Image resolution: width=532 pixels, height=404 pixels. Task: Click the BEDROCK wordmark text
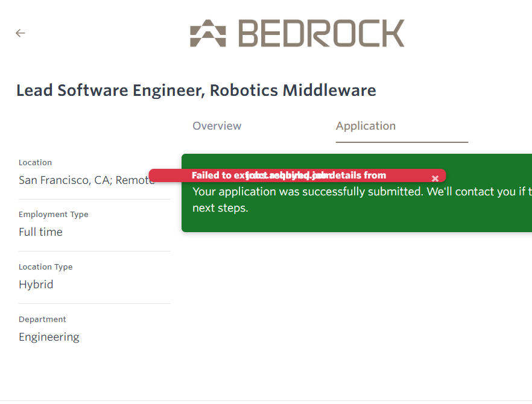[x=321, y=34]
